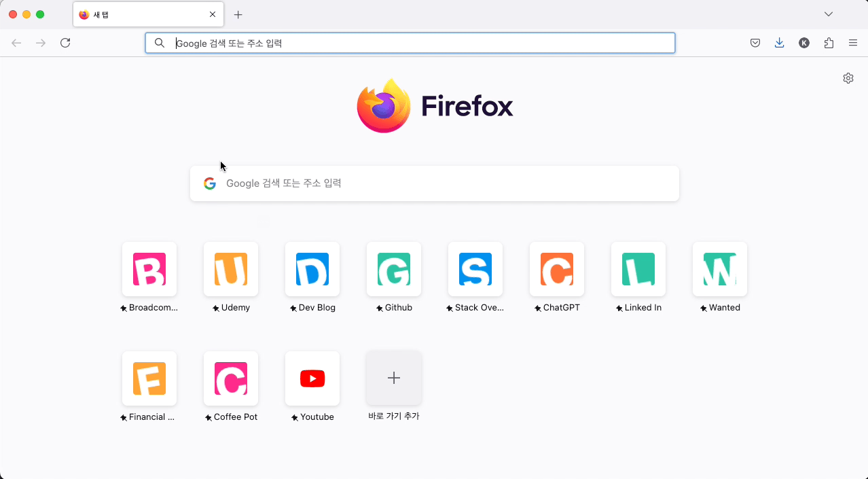Click the 바로 가기 추가 label
Screen dimensions: 868x479
[x=394, y=416]
